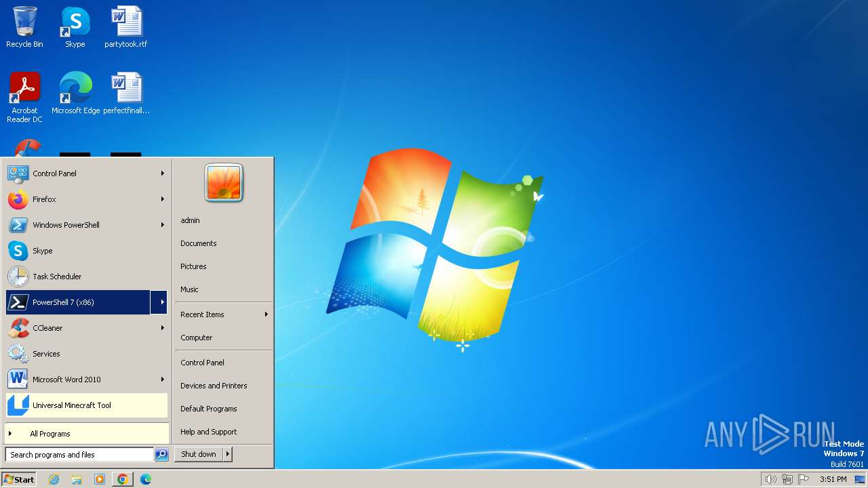Open Windows Explorer from taskbar

(77, 479)
